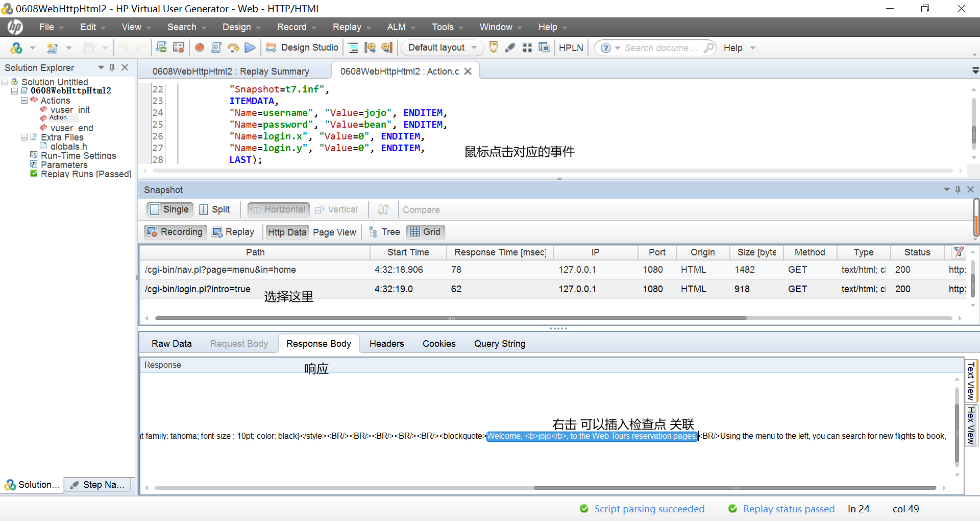This screenshot has width=980, height=521.
Task: Click the regenerate script icon
Action: pos(161,48)
